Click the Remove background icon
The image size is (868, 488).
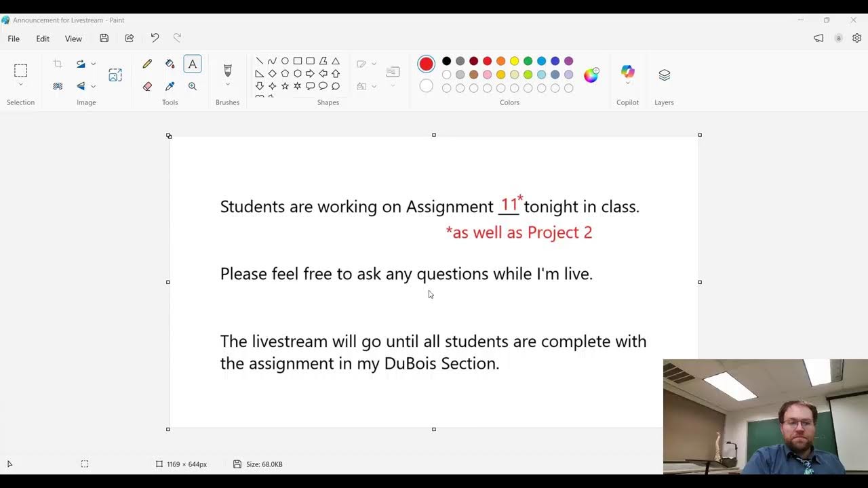[58, 86]
